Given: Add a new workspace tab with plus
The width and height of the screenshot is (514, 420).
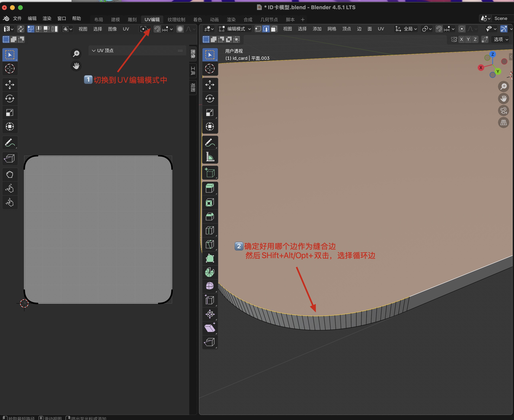Looking at the screenshot, I should click(303, 20).
